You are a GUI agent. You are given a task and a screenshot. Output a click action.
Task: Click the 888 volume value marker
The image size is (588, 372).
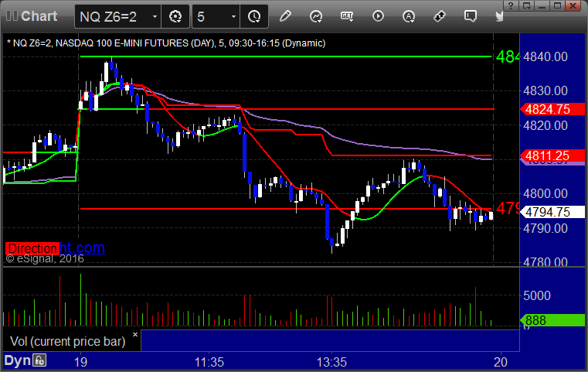(x=552, y=320)
